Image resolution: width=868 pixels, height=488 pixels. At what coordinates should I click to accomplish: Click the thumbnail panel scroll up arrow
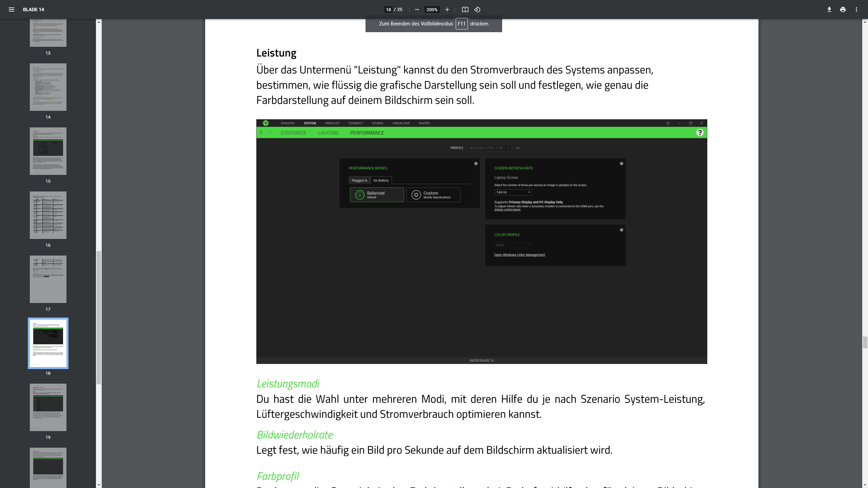pos(99,22)
